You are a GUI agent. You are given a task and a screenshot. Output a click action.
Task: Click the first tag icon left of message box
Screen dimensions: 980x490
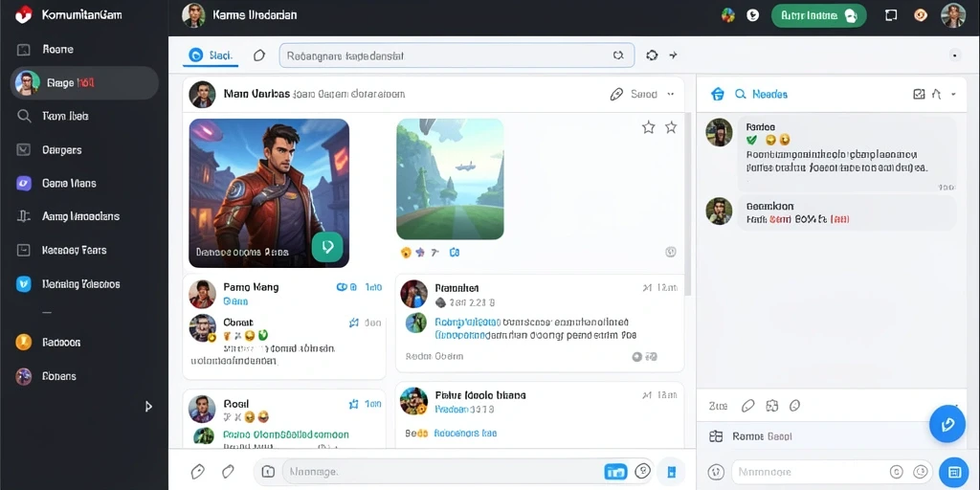197,471
